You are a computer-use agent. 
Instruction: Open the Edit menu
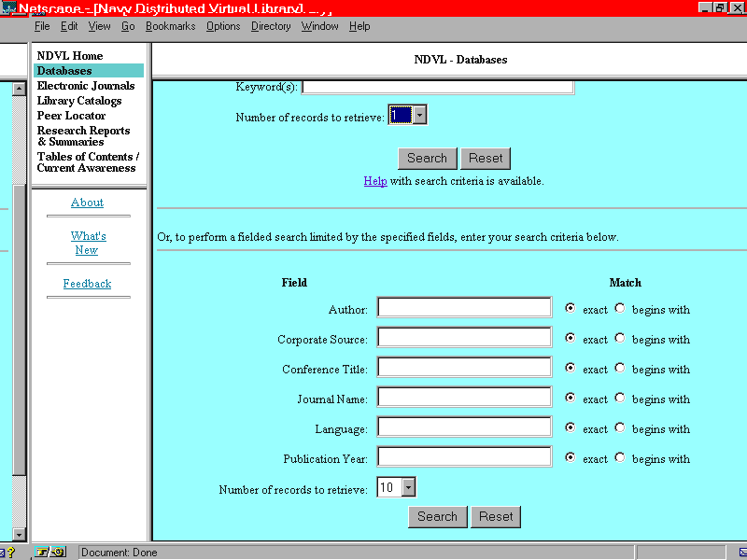pos(69,26)
